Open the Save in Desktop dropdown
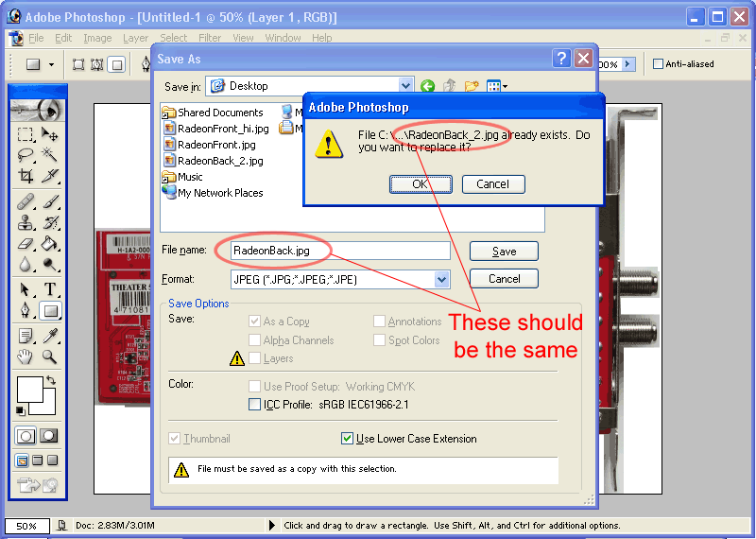756x539 pixels. (406, 86)
